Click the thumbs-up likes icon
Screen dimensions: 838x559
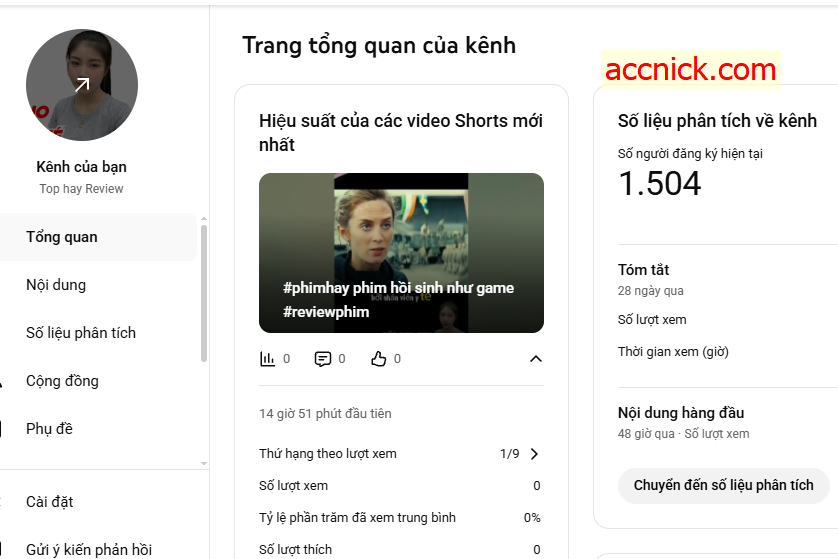point(378,359)
